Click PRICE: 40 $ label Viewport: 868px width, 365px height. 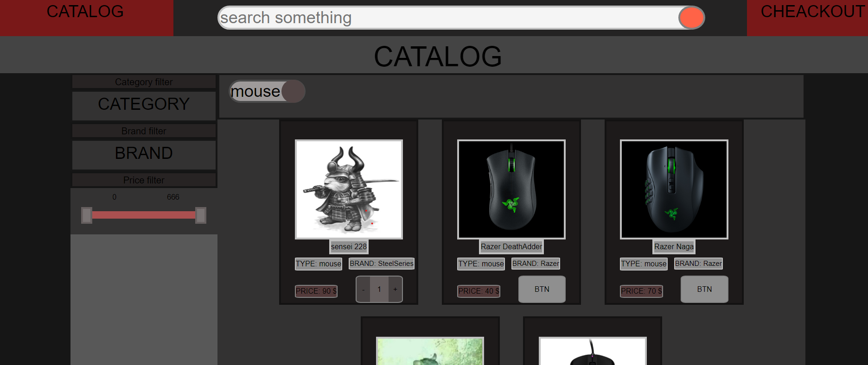click(x=479, y=291)
